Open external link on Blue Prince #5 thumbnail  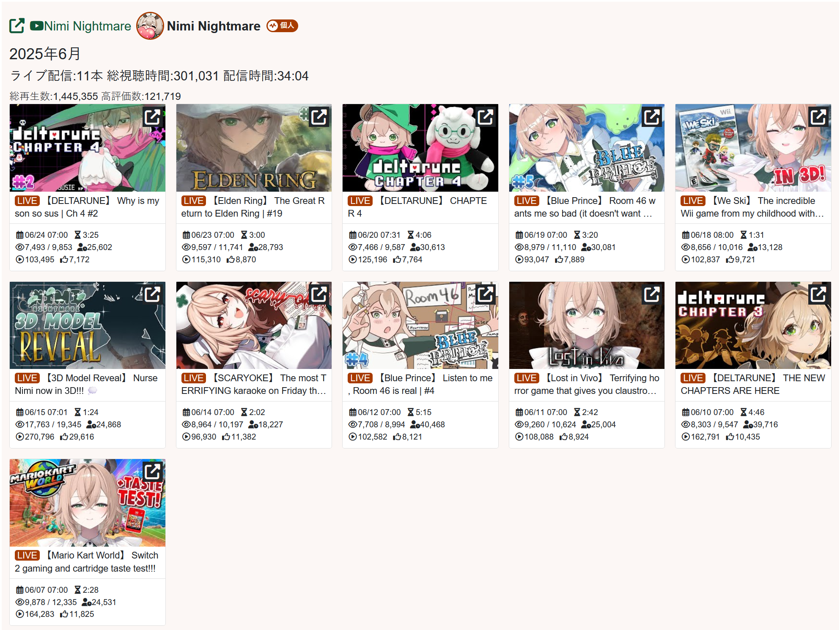(x=652, y=117)
